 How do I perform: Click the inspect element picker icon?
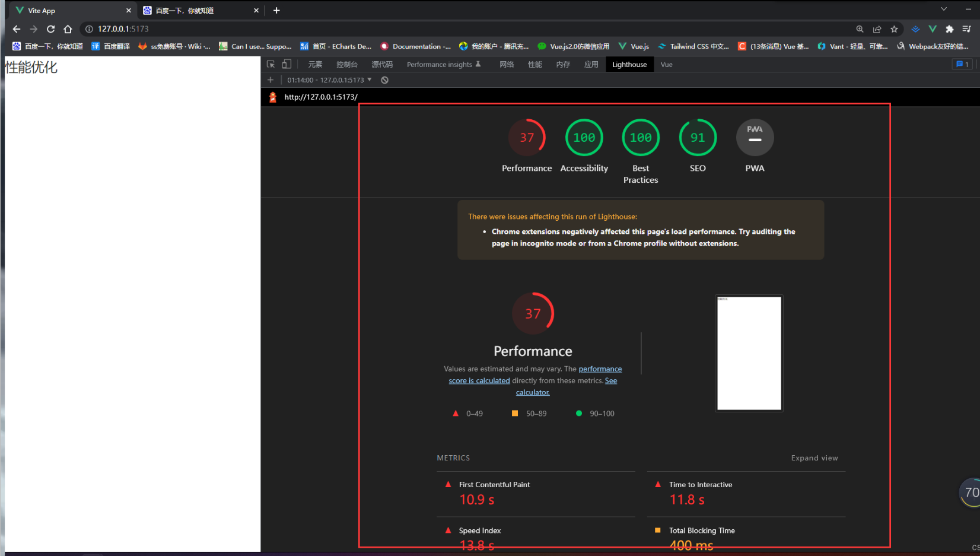271,64
